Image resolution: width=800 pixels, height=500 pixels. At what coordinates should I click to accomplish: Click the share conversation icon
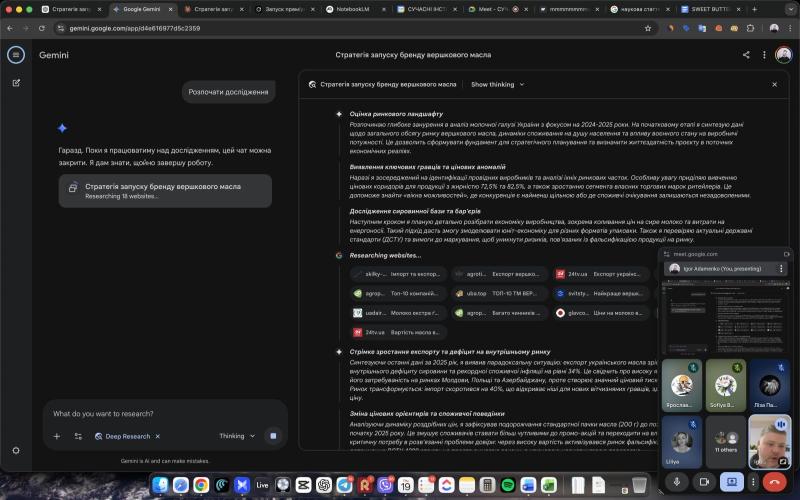click(x=746, y=55)
